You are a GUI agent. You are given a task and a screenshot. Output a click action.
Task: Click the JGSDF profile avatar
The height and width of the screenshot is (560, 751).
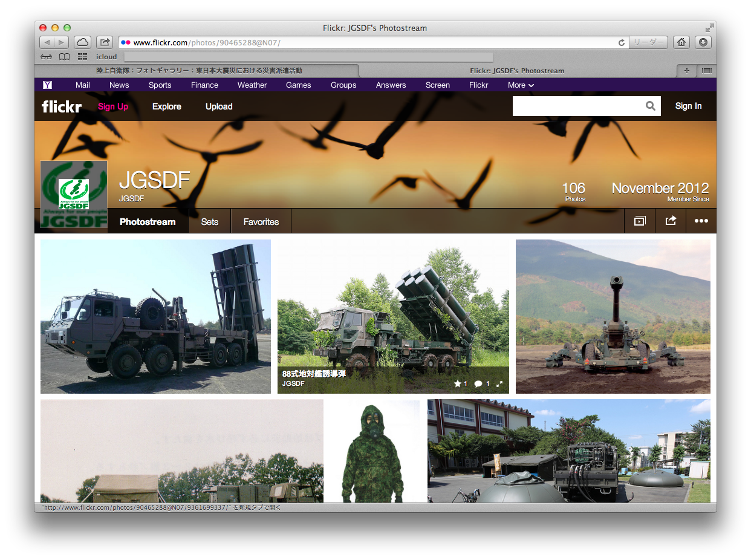pos(74,194)
